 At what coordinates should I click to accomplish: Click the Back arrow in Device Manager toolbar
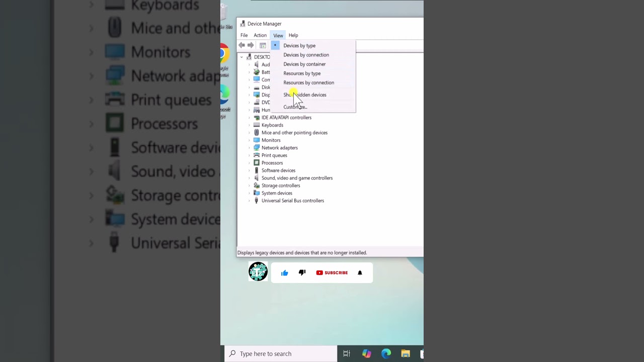click(x=242, y=45)
